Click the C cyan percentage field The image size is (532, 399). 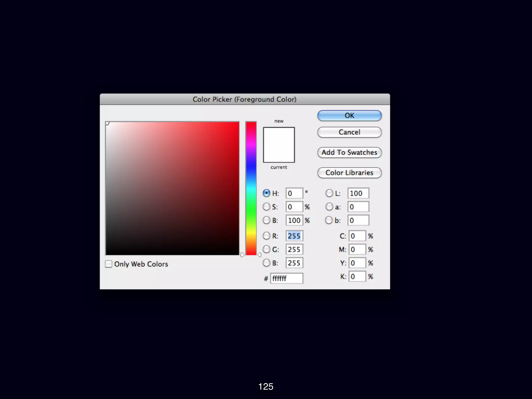[x=357, y=236]
